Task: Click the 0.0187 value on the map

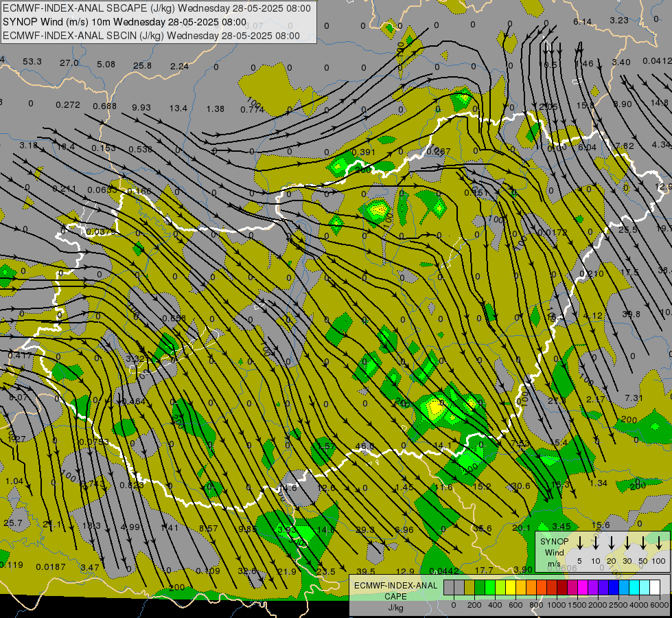Action: click(51, 566)
